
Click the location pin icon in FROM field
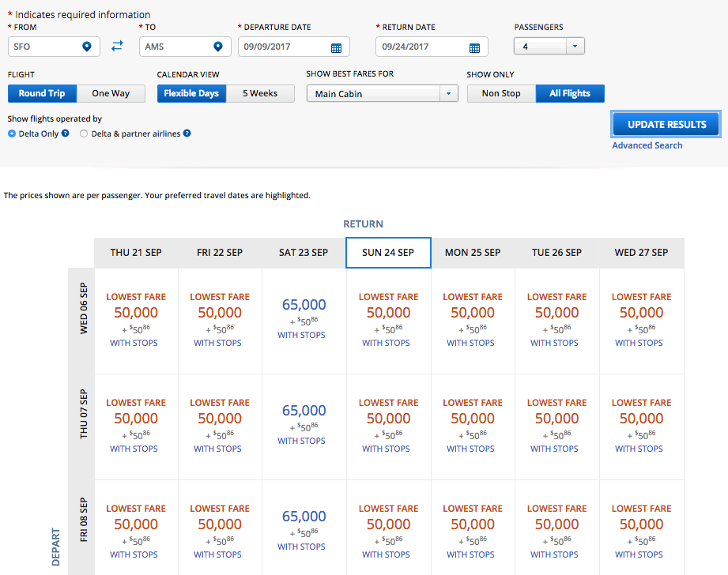(87, 47)
